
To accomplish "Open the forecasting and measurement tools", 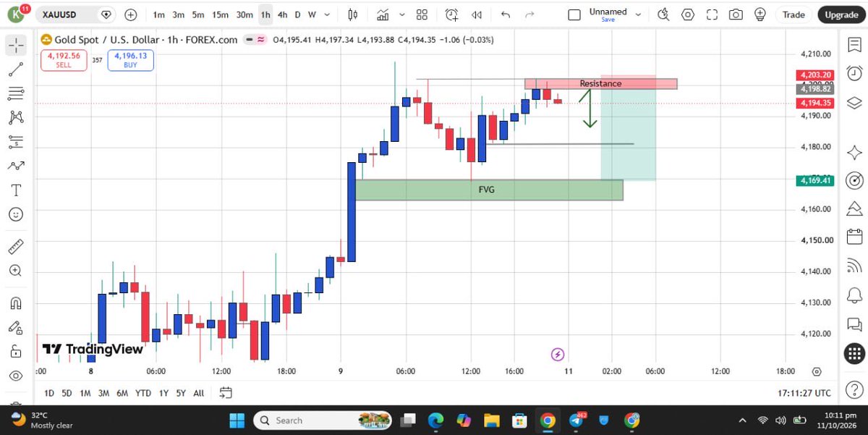I will (16, 142).
